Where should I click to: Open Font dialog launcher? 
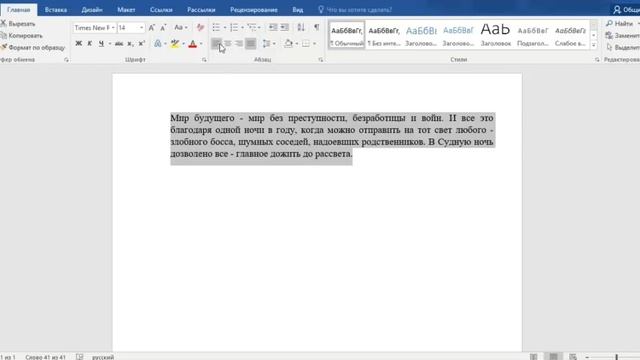coord(204,60)
